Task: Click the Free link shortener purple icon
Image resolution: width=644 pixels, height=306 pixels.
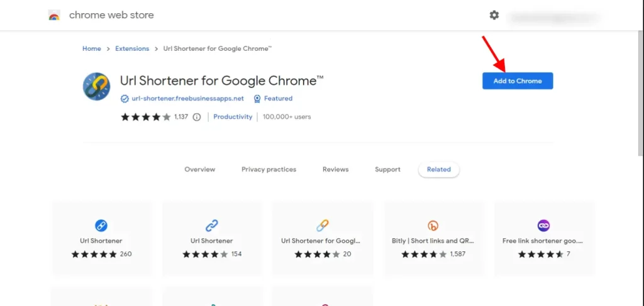Action: click(x=543, y=225)
